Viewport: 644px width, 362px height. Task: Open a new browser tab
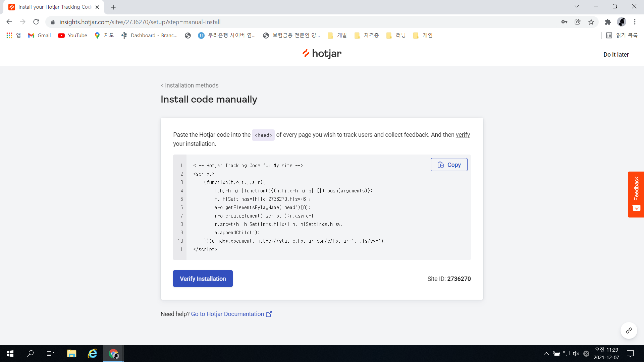pos(113,7)
